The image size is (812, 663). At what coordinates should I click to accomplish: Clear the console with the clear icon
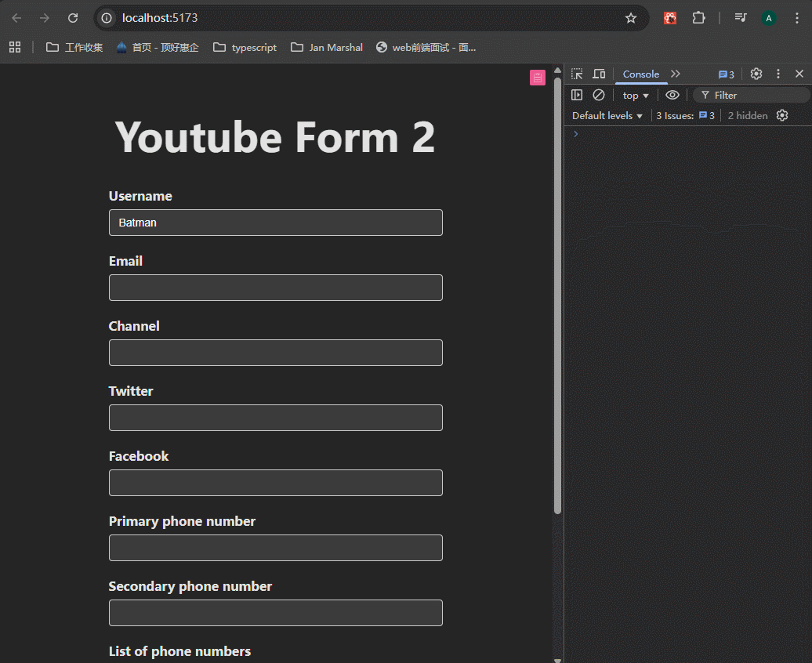pos(599,95)
